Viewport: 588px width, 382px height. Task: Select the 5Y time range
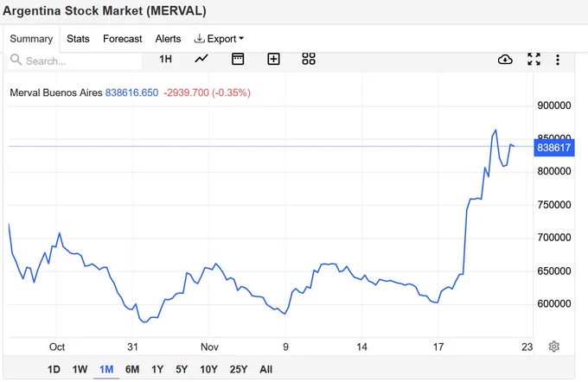point(182,369)
